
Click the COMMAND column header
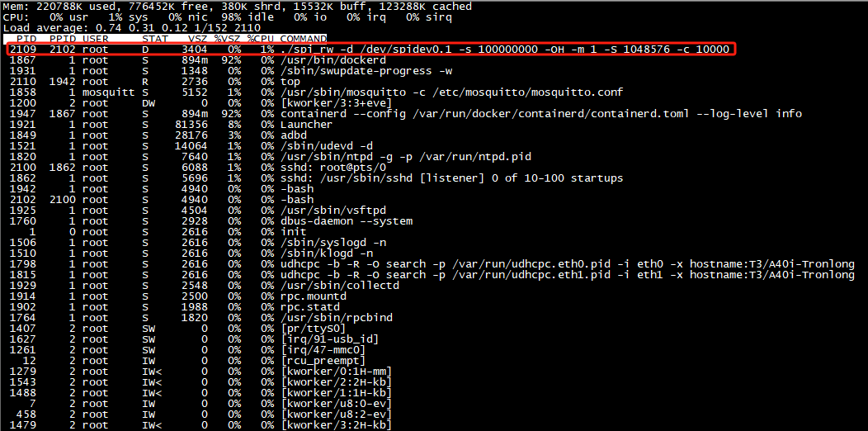pos(303,39)
